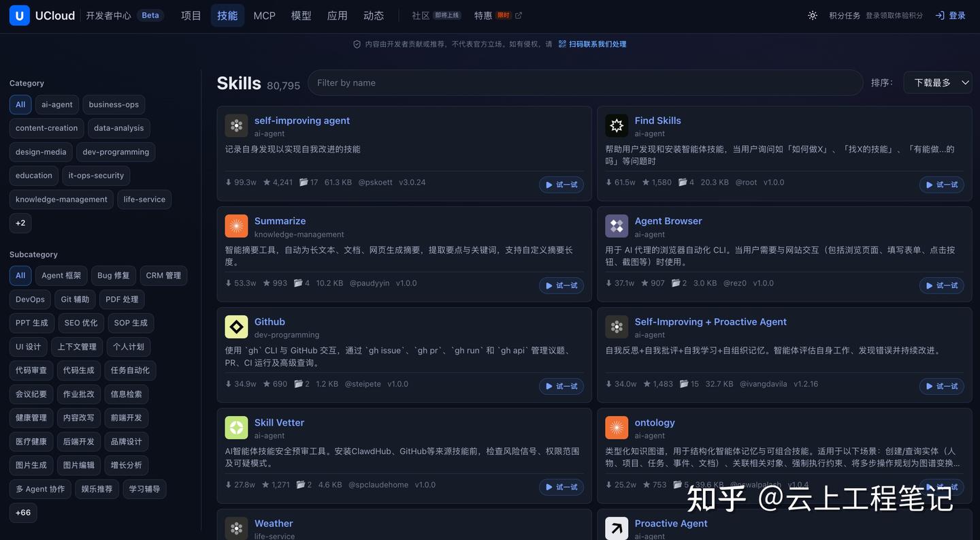Open the Skill Vetter title link
980x540 pixels.
280,422
